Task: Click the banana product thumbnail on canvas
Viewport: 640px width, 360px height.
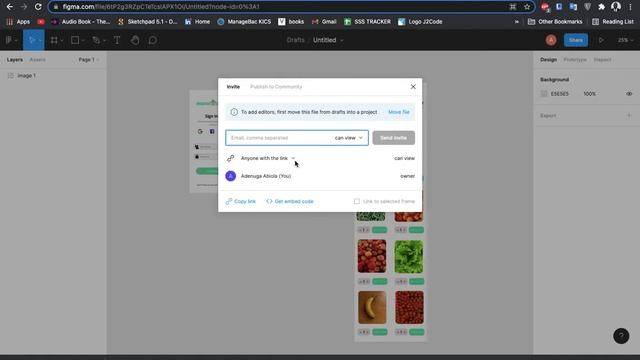Action: pos(372,307)
